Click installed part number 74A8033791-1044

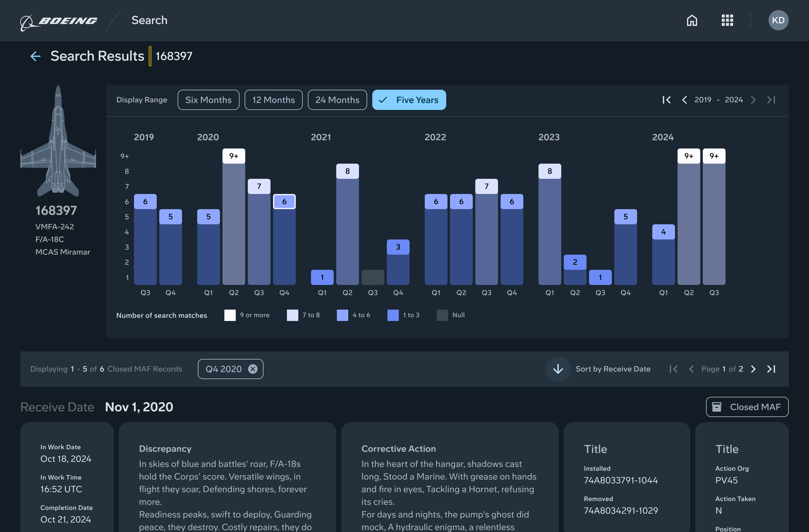tap(621, 481)
